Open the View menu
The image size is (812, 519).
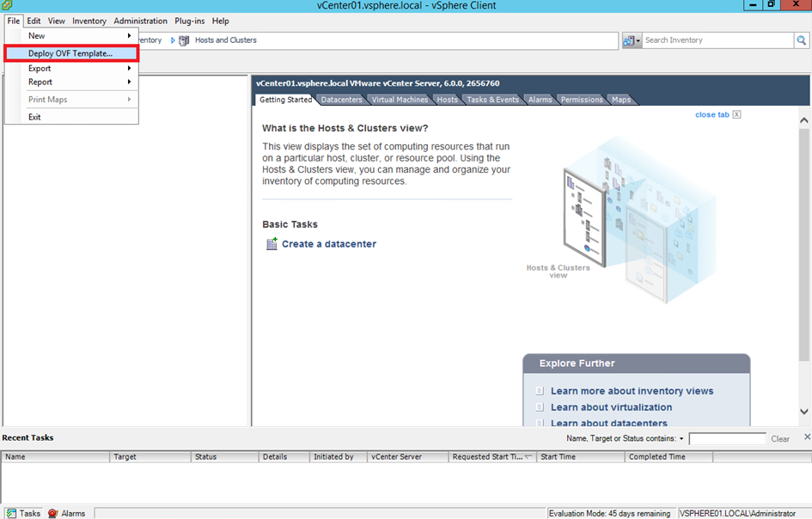(57, 21)
